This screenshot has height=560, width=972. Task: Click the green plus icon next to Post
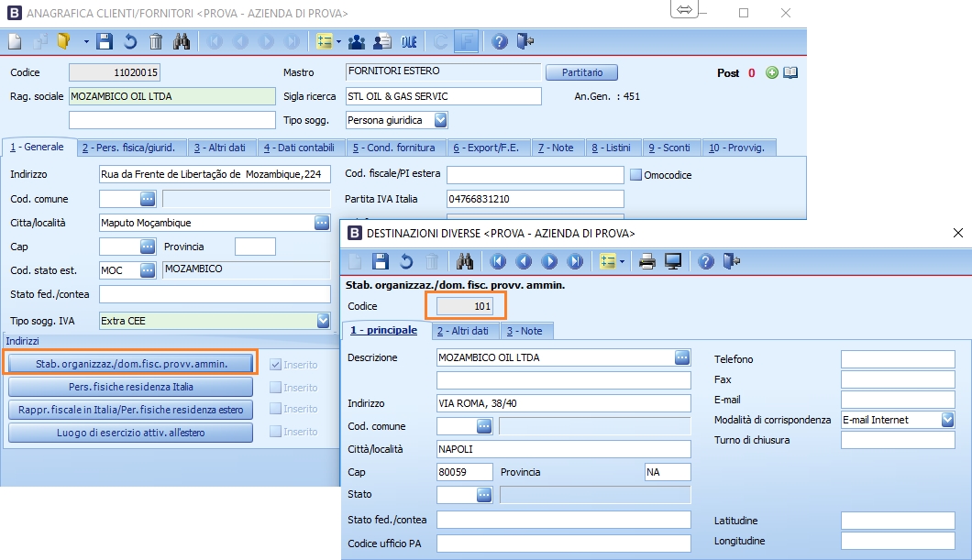coord(772,73)
